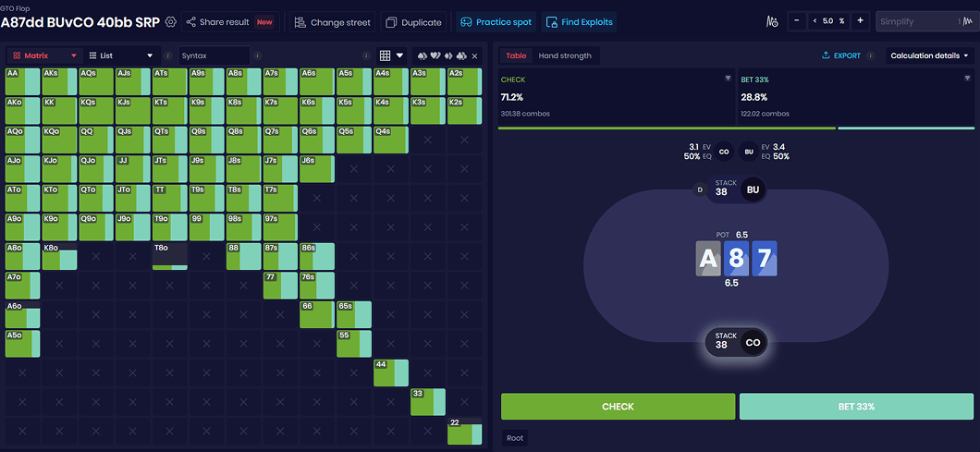This screenshot has height=452, width=980.
Task: Click the Change street button
Action: [x=333, y=21]
